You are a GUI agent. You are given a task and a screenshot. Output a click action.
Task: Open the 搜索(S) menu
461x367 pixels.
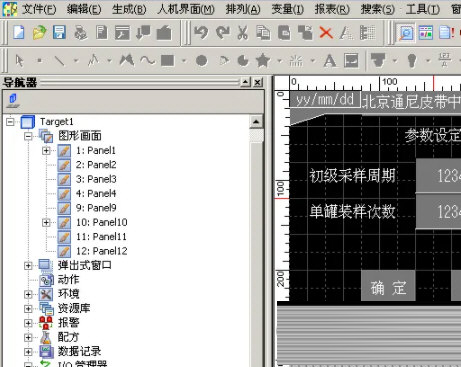[377, 9]
